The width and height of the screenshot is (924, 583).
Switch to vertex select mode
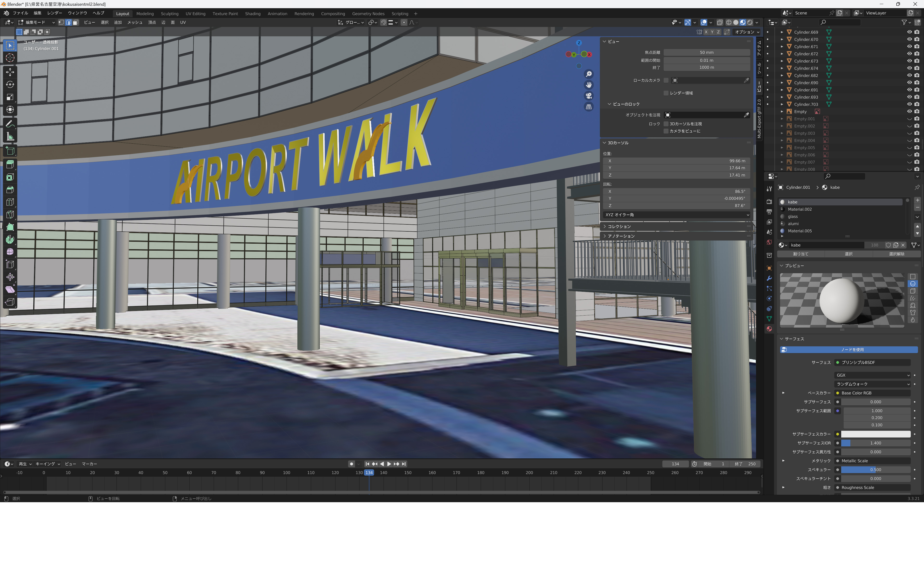pyautogui.click(x=61, y=23)
